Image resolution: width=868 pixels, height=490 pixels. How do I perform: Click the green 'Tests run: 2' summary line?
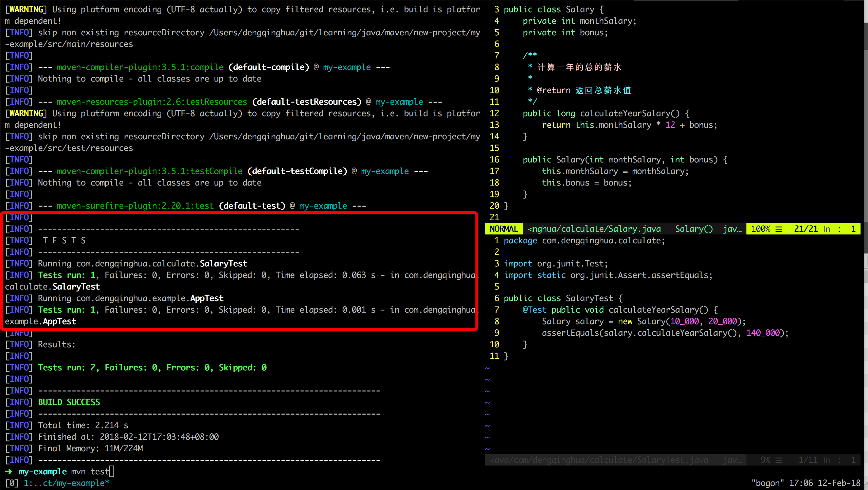click(152, 368)
